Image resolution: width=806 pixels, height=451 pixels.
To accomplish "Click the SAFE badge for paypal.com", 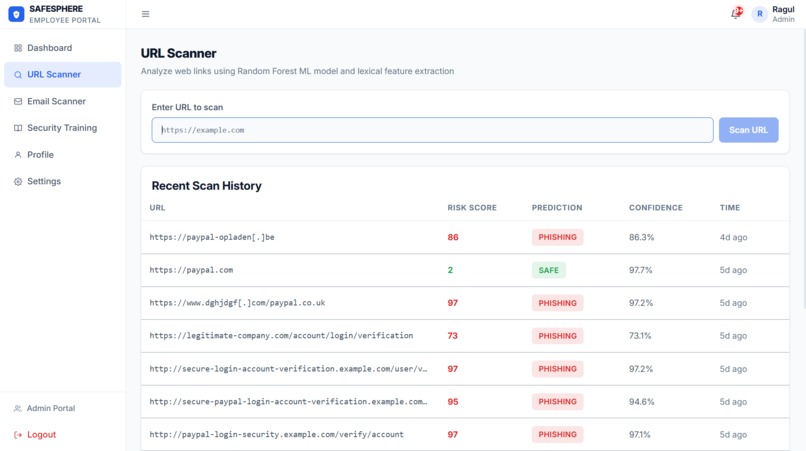I will (x=548, y=270).
